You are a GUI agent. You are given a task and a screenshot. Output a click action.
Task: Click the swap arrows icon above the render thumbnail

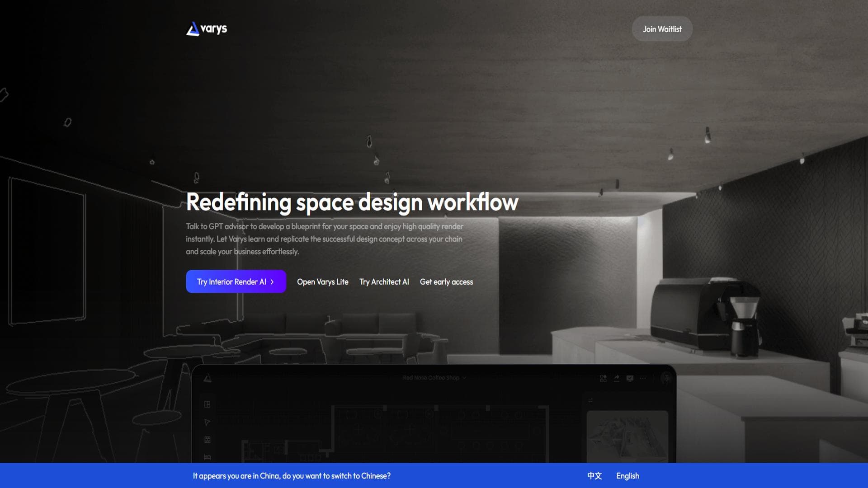590,400
